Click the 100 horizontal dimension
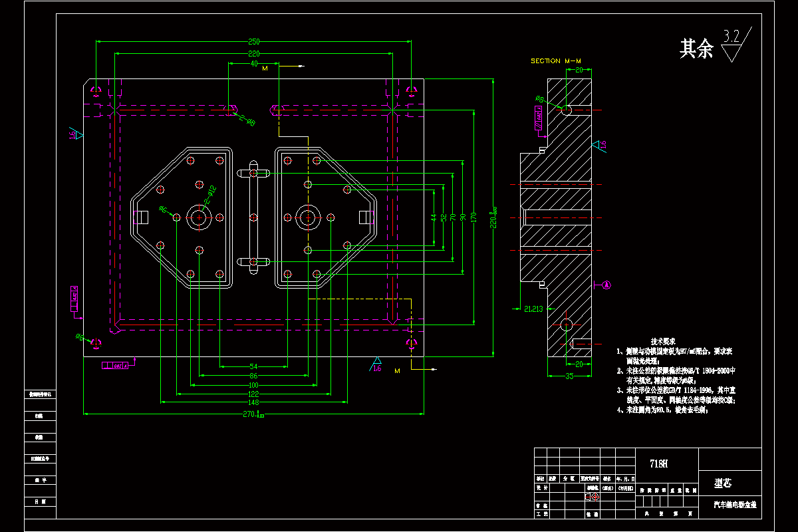The height and width of the screenshot is (532, 798). pyautogui.click(x=253, y=385)
